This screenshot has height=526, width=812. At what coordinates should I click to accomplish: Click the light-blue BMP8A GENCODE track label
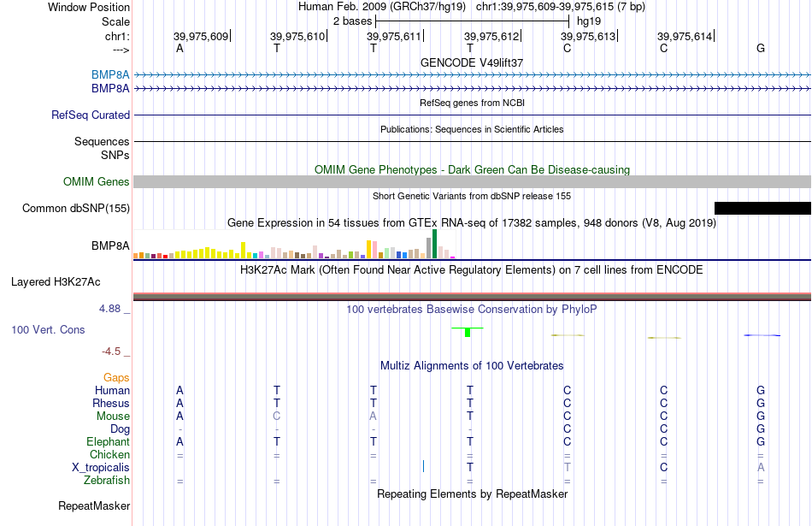[110, 74]
